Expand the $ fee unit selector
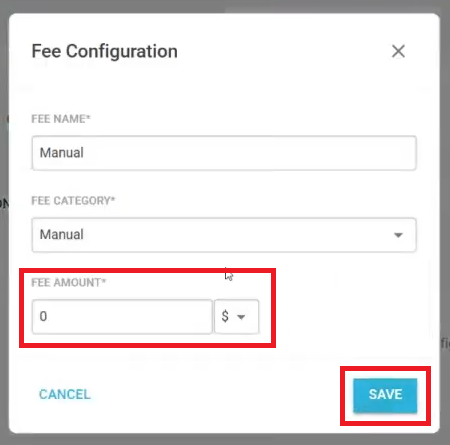 (236, 316)
